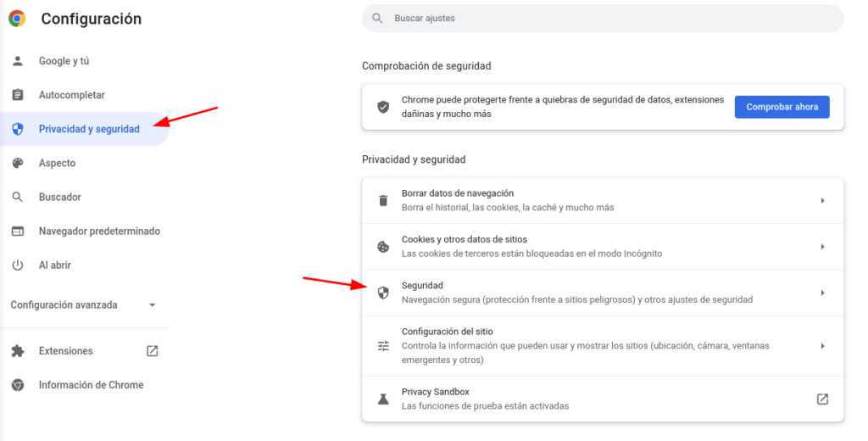
Task: Open Cookies y otros datos arrow
Action: tap(822, 247)
